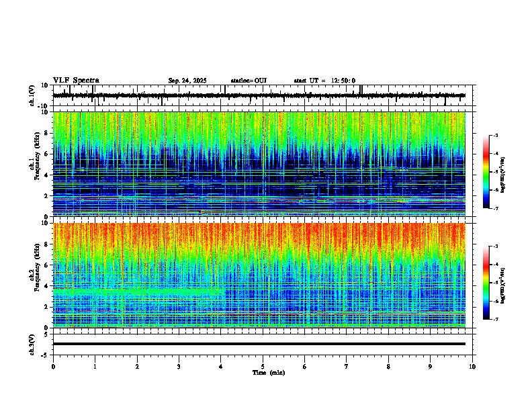The width and height of the screenshot is (532, 411).
Task: Click time axis tick label "3"
Action: click(x=179, y=367)
